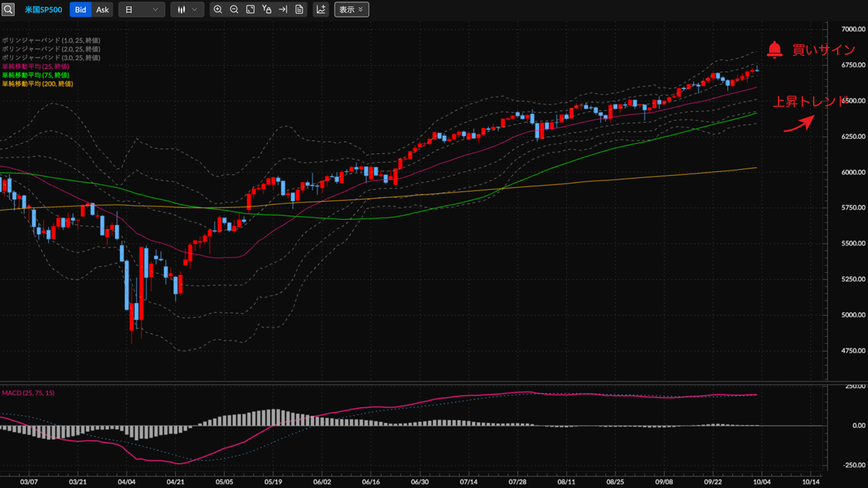Screen dimensions: 868x488
Task: Click the green 単純移動平均 (75, 終値) legend
Action: tap(35, 75)
